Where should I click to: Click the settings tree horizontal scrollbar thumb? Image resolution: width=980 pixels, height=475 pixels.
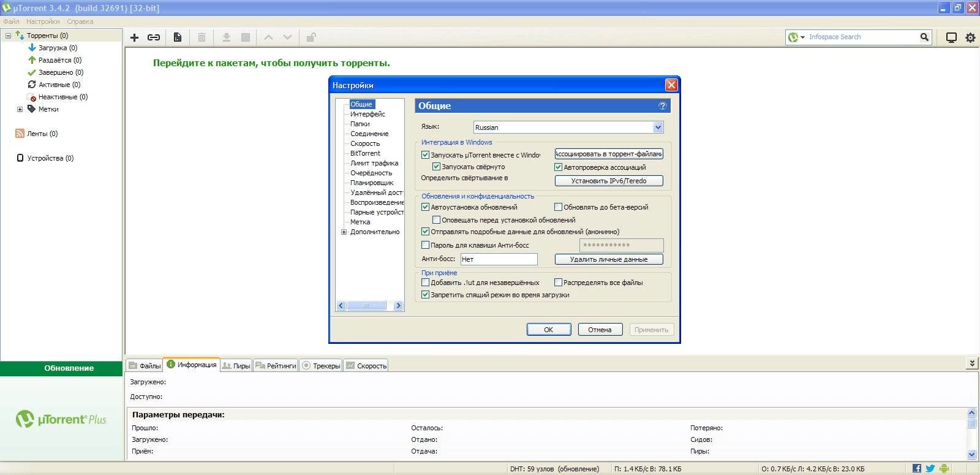(366, 305)
